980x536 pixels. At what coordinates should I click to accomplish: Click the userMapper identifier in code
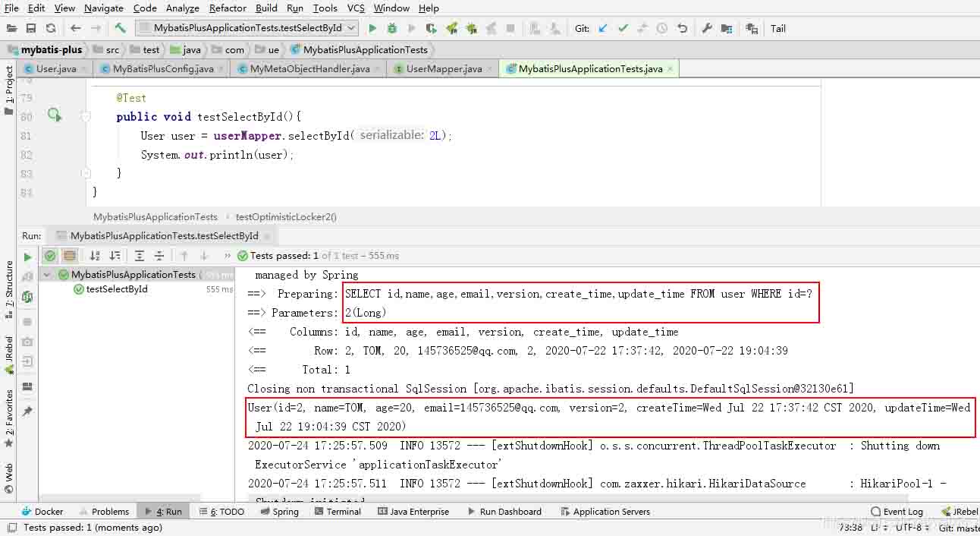[248, 135]
